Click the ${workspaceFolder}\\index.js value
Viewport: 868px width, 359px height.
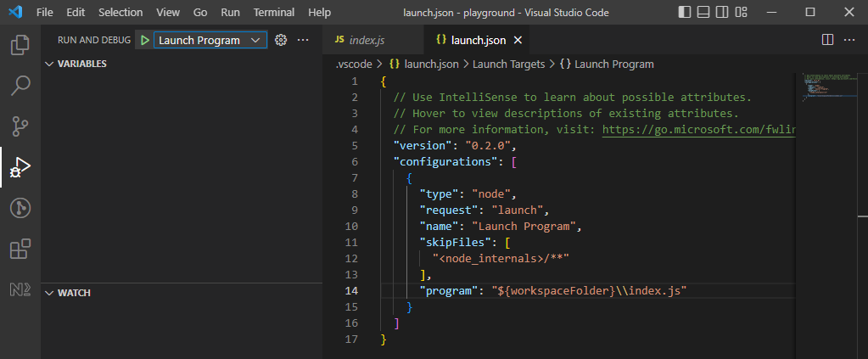(x=589, y=290)
